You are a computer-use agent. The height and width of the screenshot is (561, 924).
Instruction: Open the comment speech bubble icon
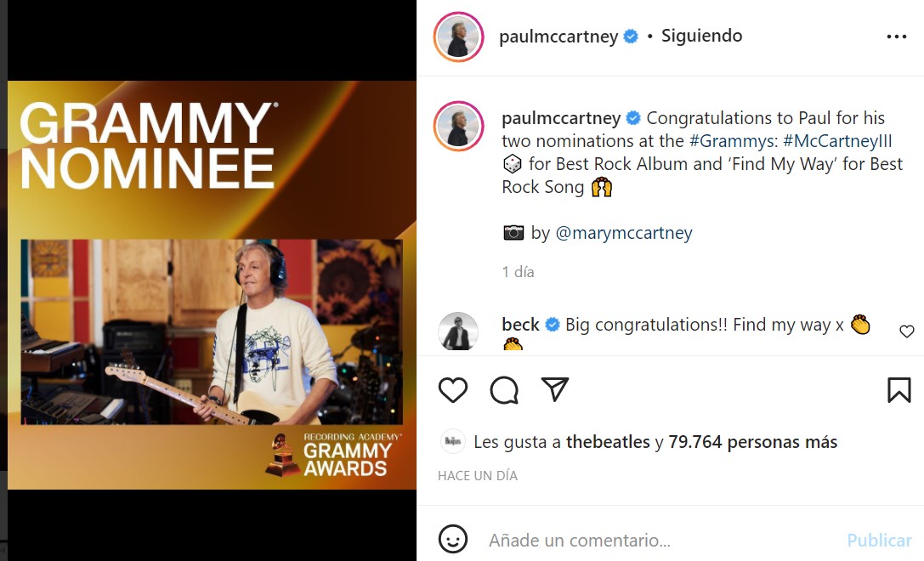504,390
